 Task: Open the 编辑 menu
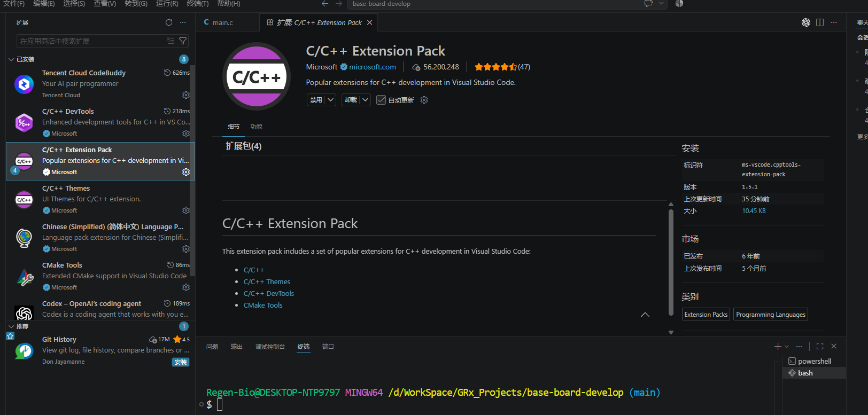44,4
